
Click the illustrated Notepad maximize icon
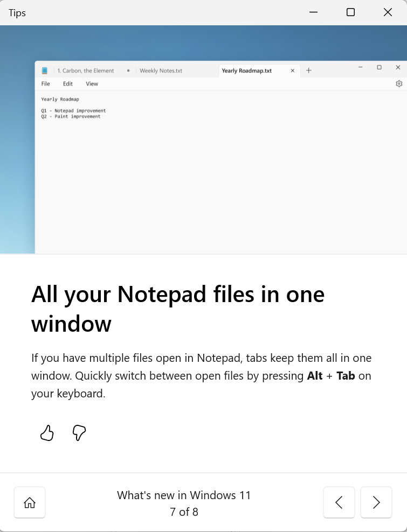[379, 67]
